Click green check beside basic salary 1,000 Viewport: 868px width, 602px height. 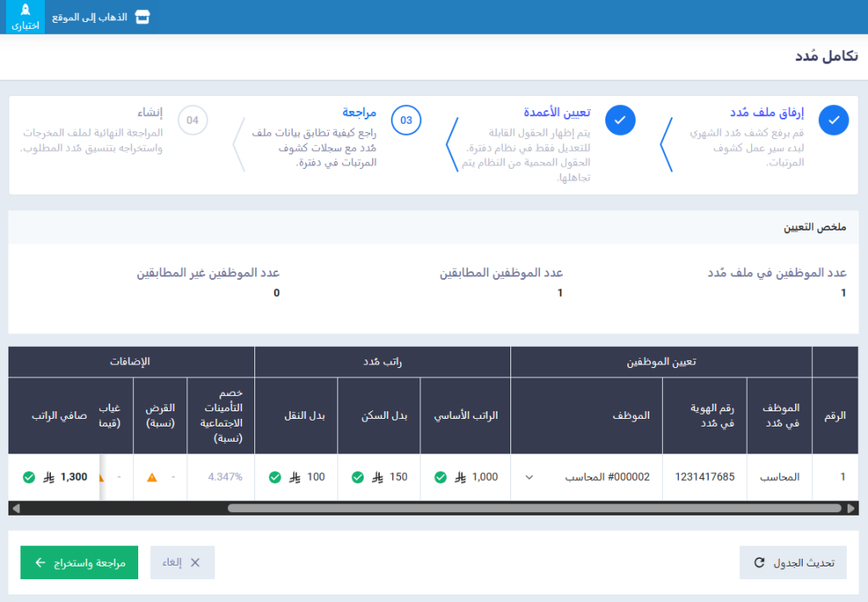click(x=441, y=477)
